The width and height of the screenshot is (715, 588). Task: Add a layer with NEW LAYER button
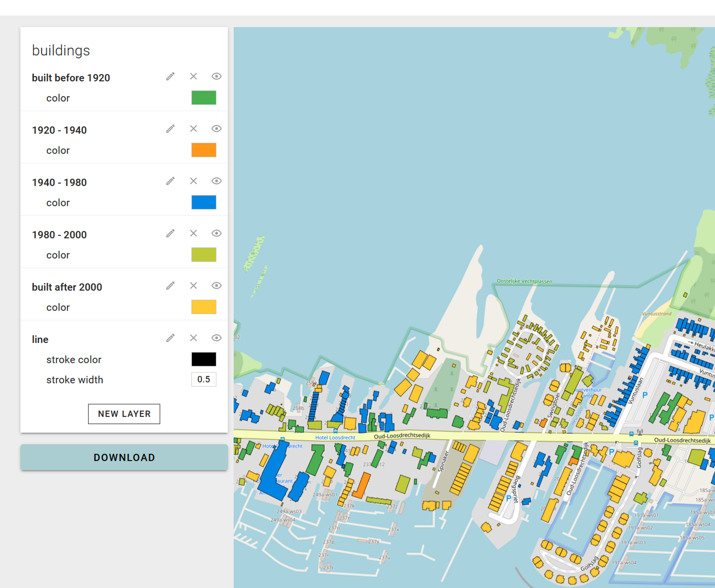[124, 414]
